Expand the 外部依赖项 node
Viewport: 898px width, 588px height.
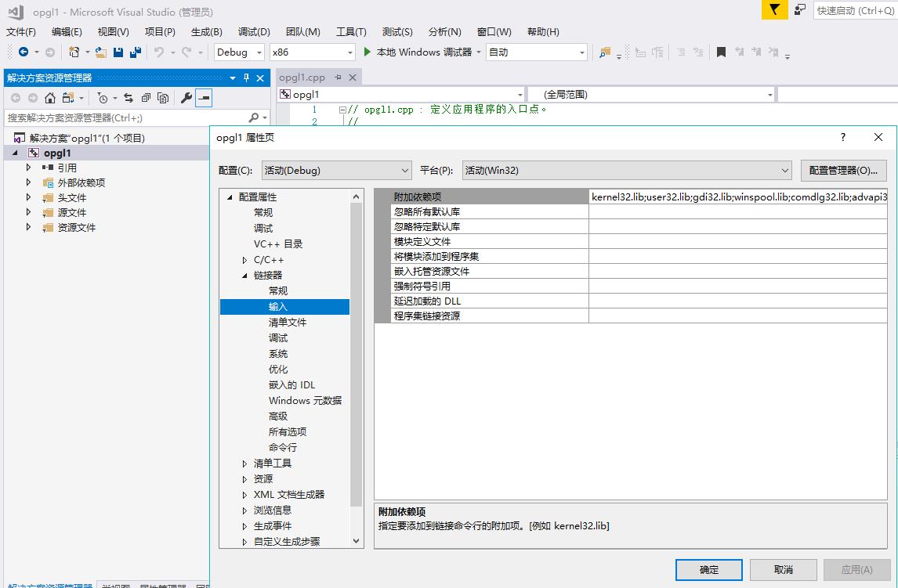point(28,182)
